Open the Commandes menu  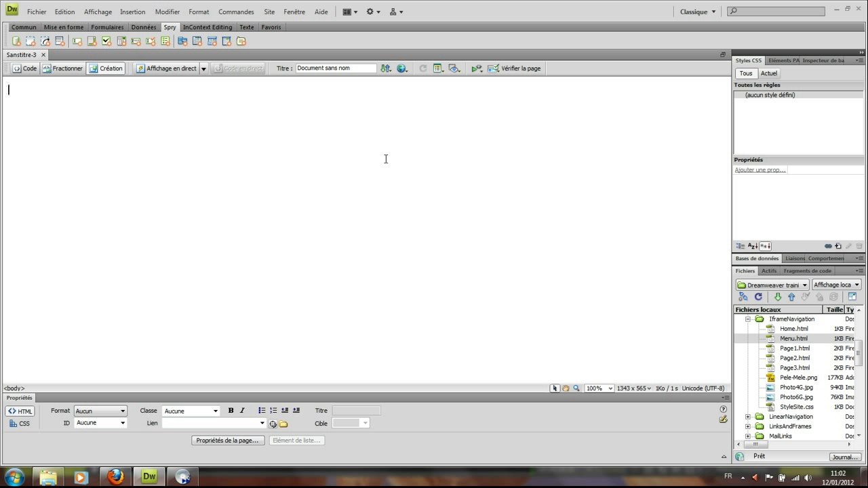click(x=236, y=12)
